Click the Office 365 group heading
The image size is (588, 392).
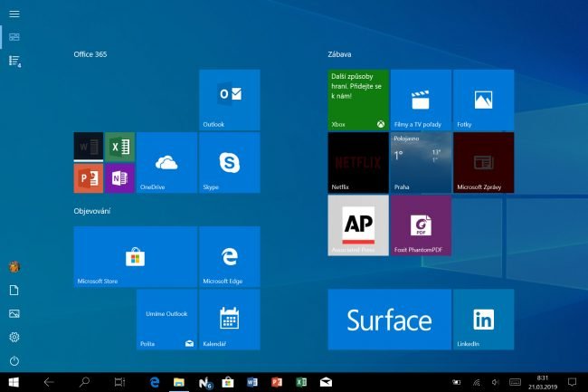(90, 54)
